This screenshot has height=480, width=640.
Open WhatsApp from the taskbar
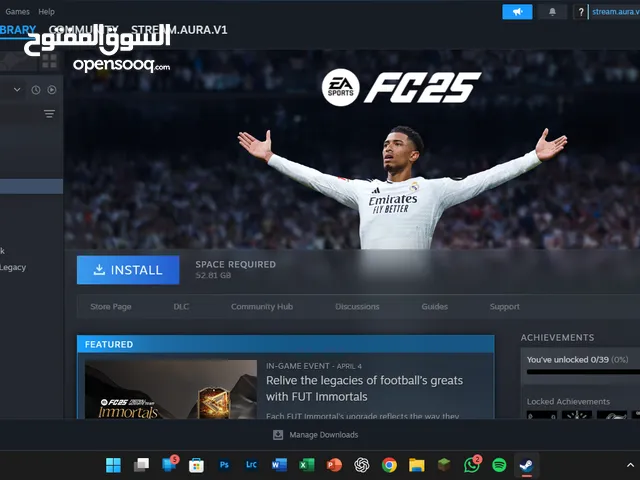(x=472, y=464)
